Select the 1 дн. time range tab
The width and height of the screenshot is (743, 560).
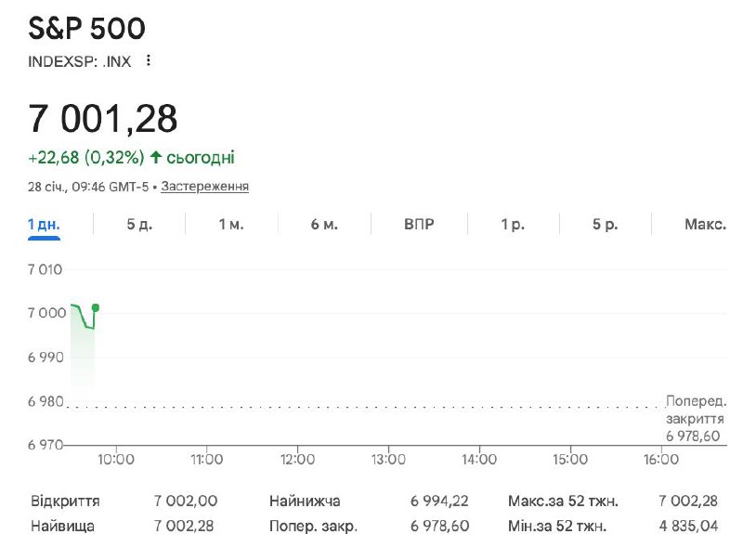(44, 225)
